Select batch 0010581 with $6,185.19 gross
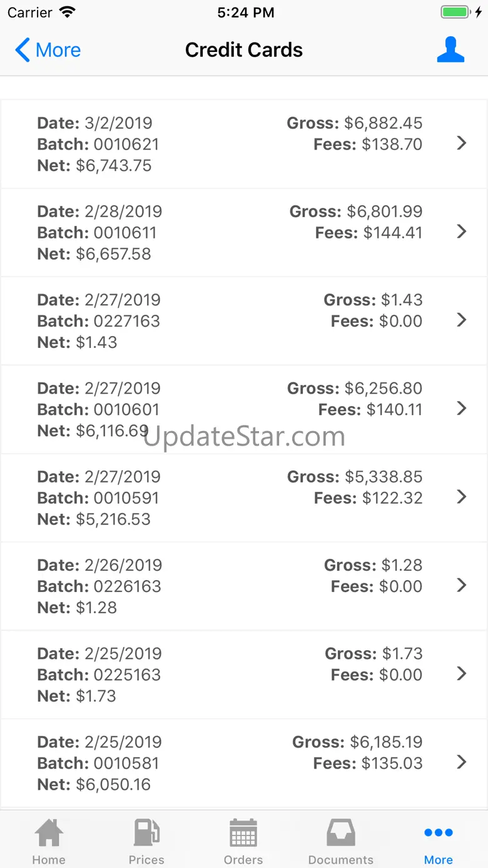 point(244,762)
